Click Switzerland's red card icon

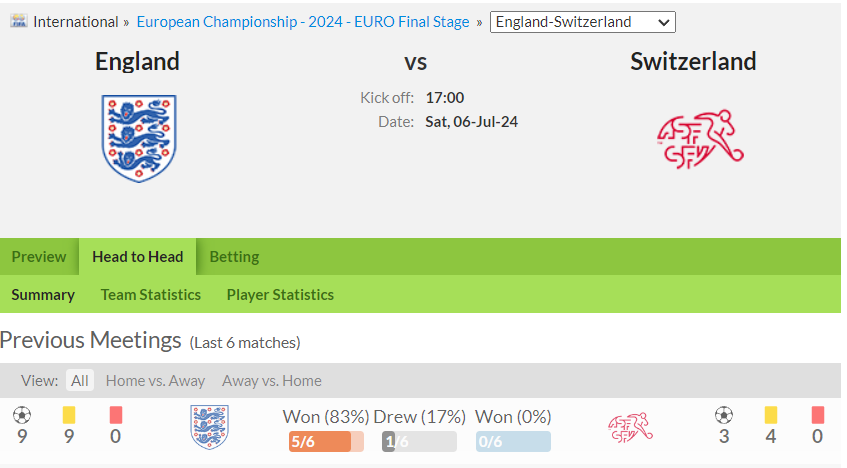coord(818,415)
